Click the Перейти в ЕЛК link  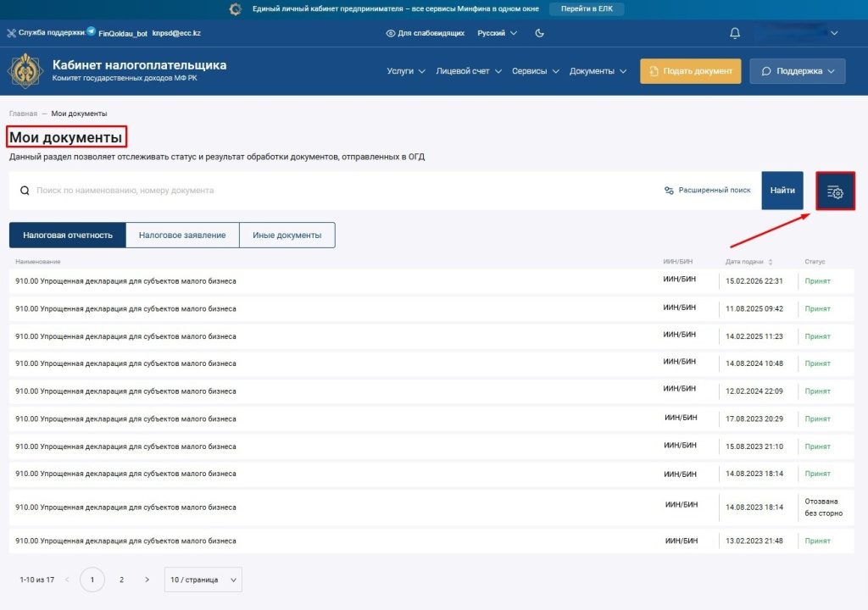(586, 8)
